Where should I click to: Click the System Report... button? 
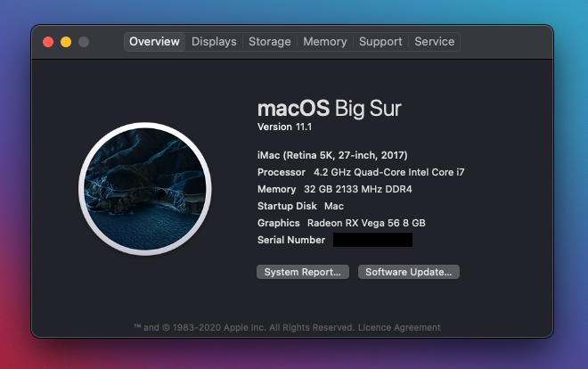pos(303,272)
